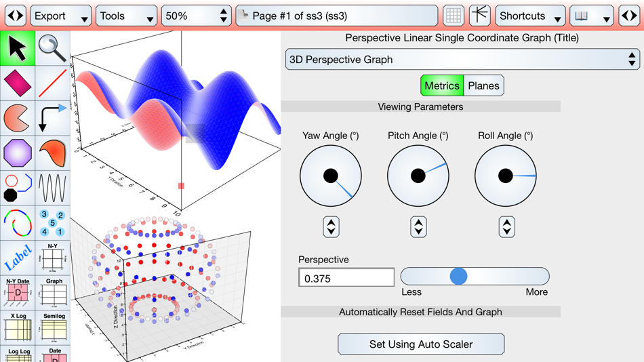The width and height of the screenshot is (644, 362).
Task: Click the left double-arrow panel toggle
Action: (x=16, y=16)
